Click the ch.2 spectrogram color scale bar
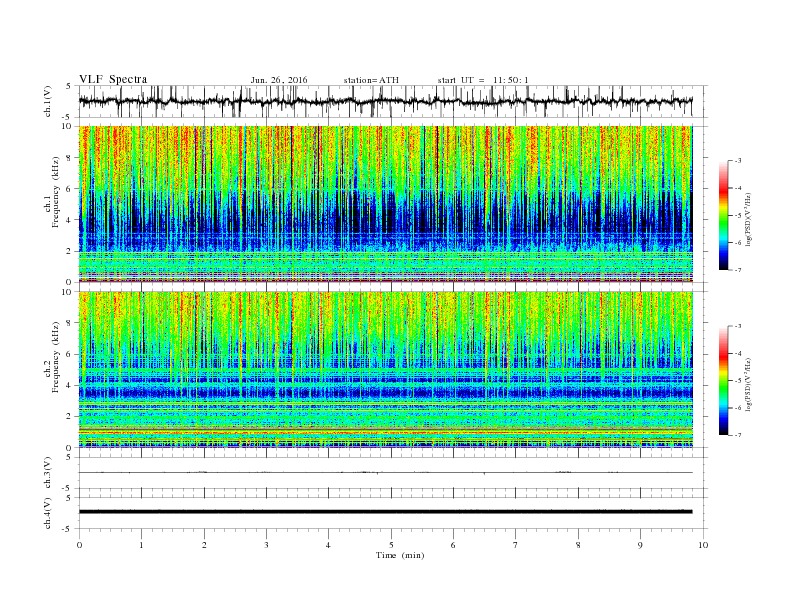This screenshot has height=612, width=792. (724, 381)
